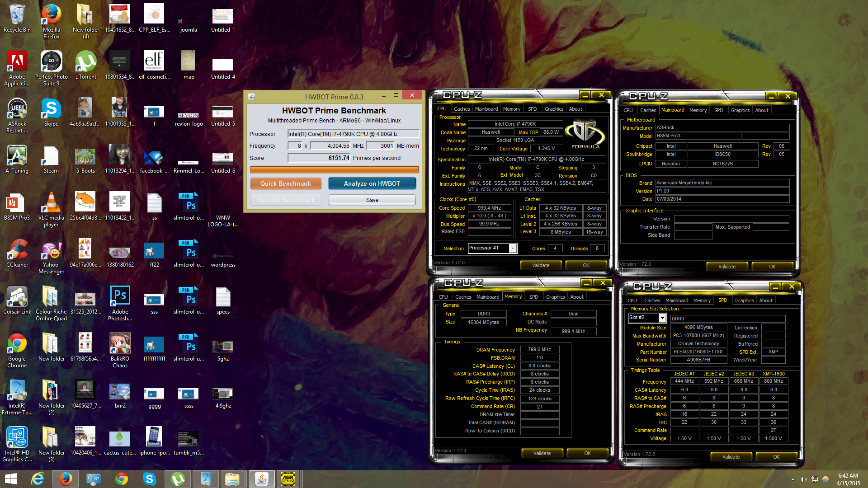The image size is (868, 488).
Task: Click Quick Benchmark button
Action: tap(286, 183)
